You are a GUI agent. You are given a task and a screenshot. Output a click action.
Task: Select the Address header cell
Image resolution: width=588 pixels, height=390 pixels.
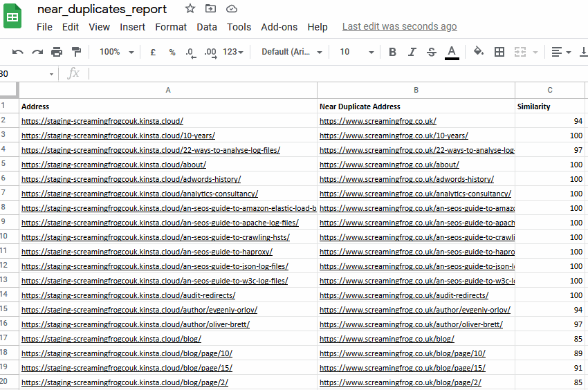[168, 106]
